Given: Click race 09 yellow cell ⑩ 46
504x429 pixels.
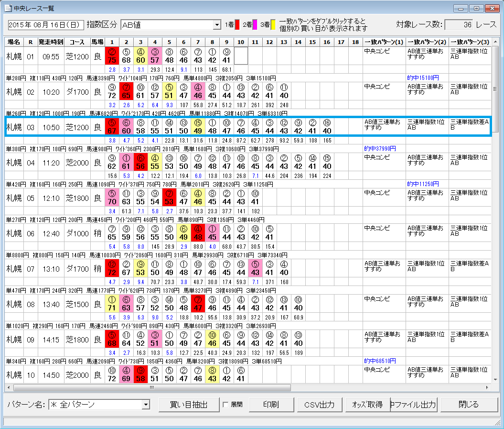Looking at the screenshot, I should coord(212,339).
